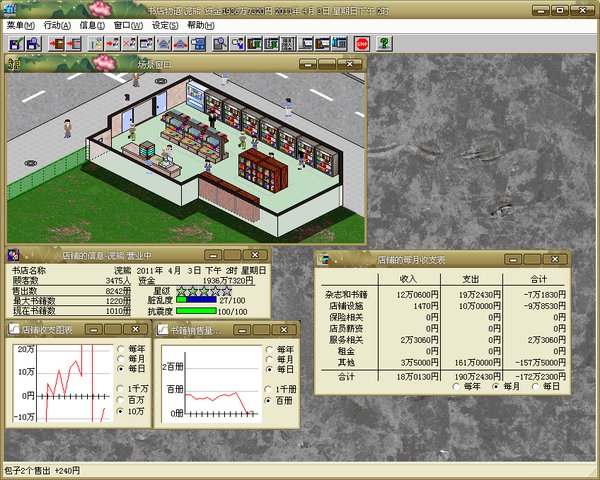Image resolution: width=600 pixels, height=480 pixels.
Task: Select the 10万 scale radio button
Action: tap(121, 411)
